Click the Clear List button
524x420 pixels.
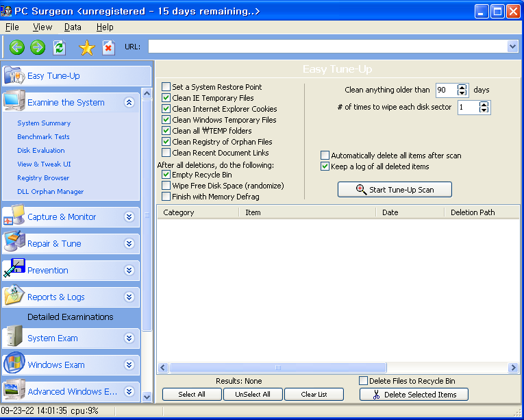coord(314,394)
